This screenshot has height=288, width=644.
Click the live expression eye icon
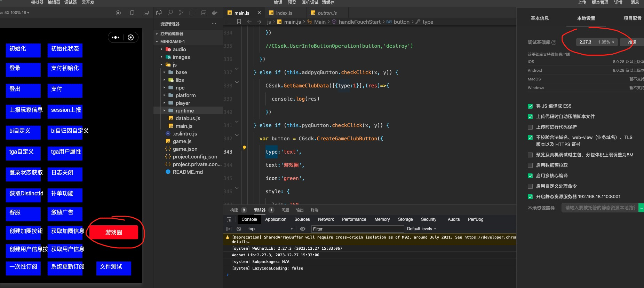tap(303, 229)
